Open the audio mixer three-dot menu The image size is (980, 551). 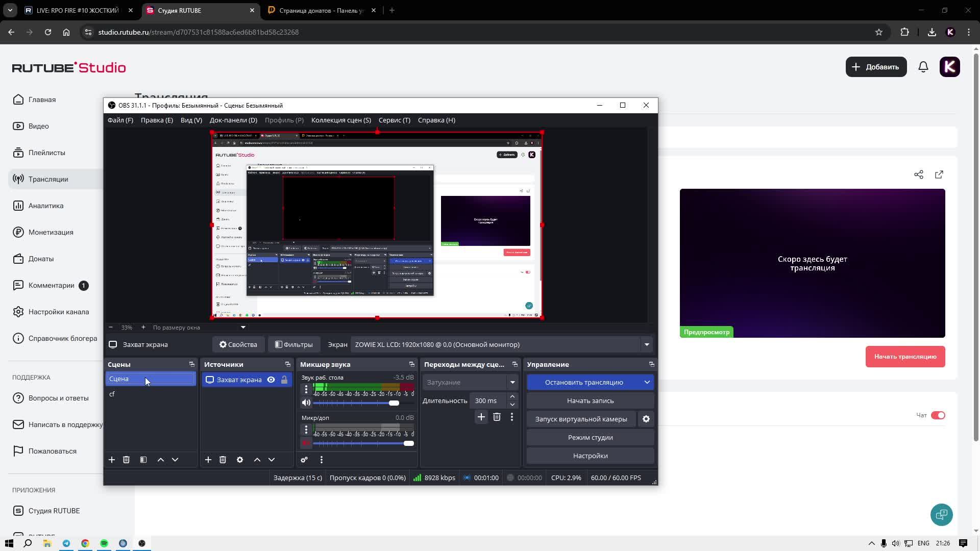click(x=322, y=460)
